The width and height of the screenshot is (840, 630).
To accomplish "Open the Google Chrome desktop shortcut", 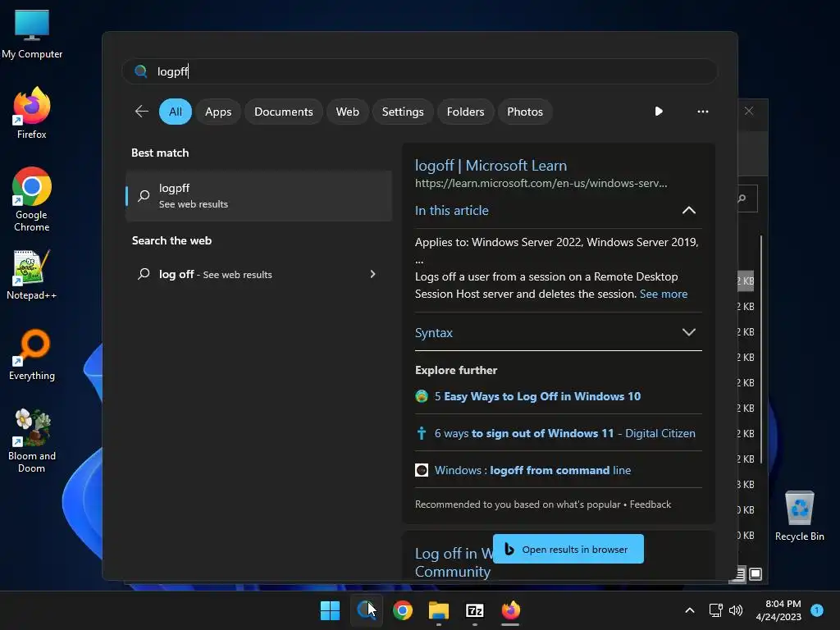I will [x=32, y=199].
